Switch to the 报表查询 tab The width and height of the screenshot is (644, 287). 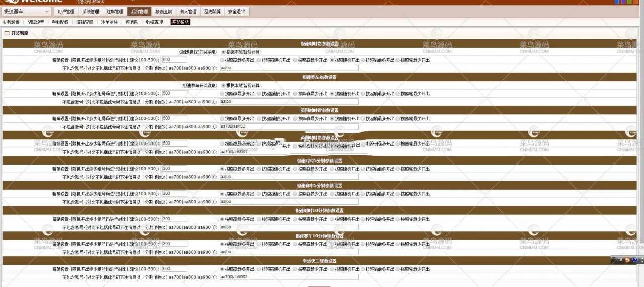164,11
